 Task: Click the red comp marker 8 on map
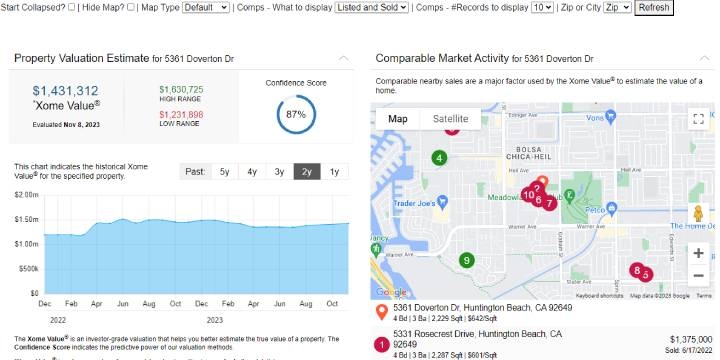[636, 270]
